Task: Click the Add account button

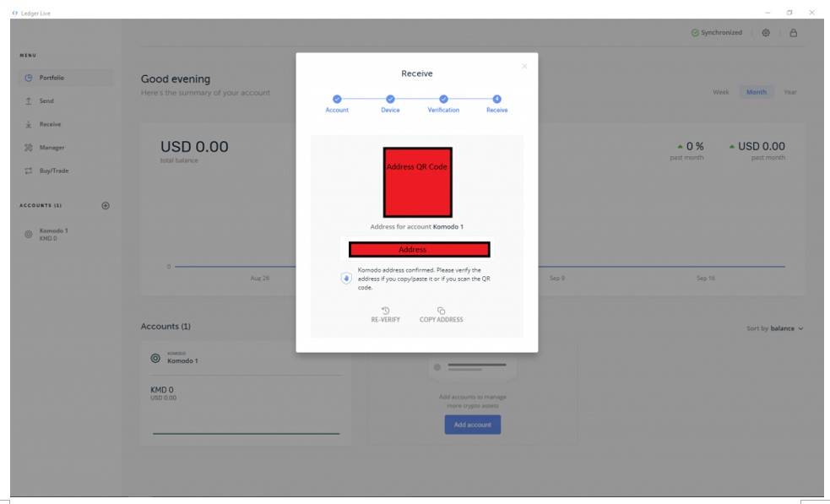Action: pos(473,425)
